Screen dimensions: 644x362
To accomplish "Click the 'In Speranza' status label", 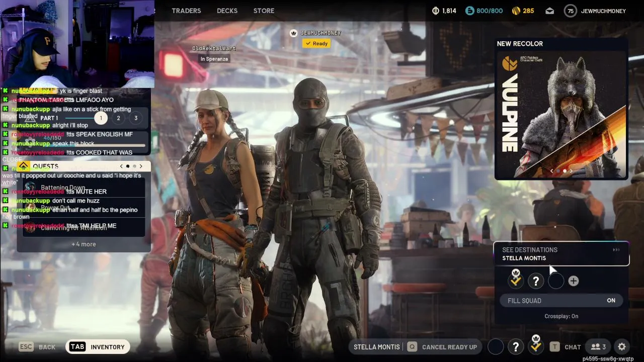I will pos(214,59).
